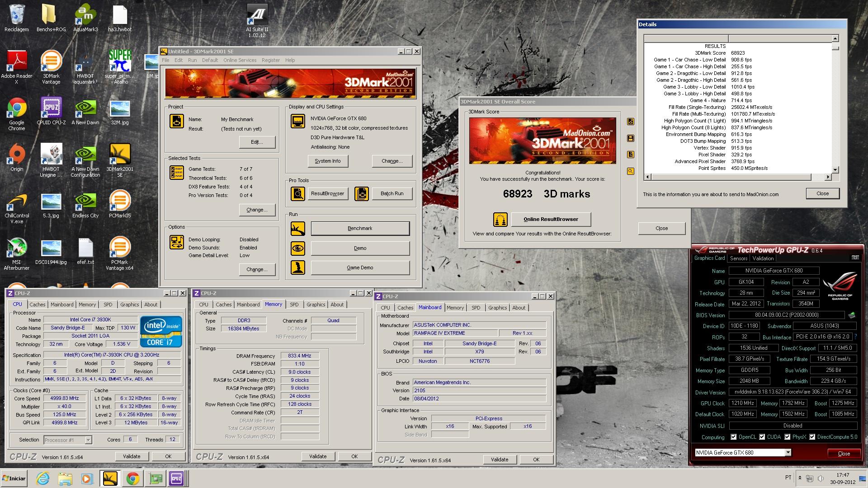Toggle the CUDA checkbox in GPU-Z
Image resolution: width=868 pixels, height=488 pixels.
(x=762, y=437)
